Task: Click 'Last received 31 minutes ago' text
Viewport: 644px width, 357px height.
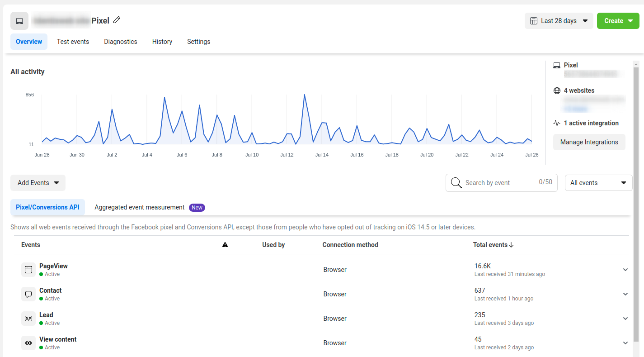Action: coord(510,274)
